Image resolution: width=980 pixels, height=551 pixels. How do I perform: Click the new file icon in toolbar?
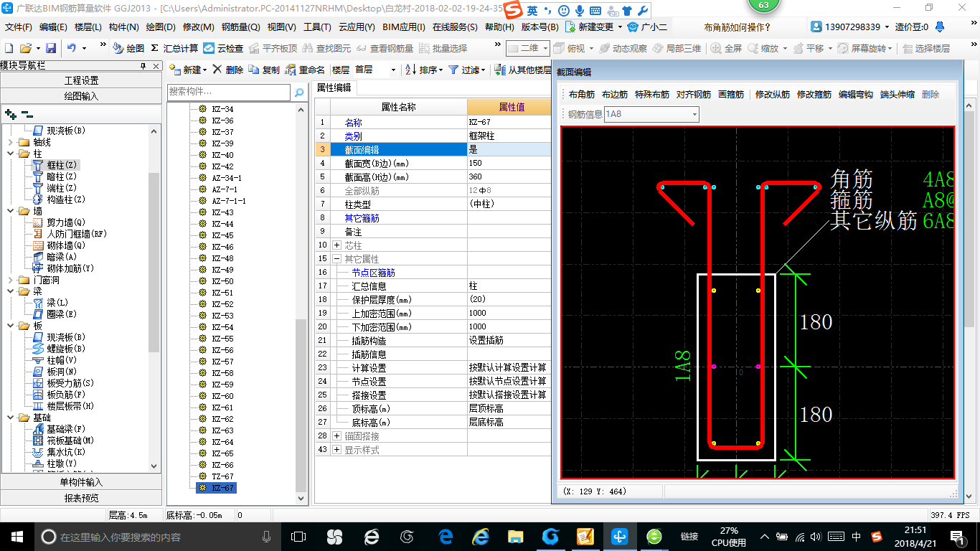9,48
